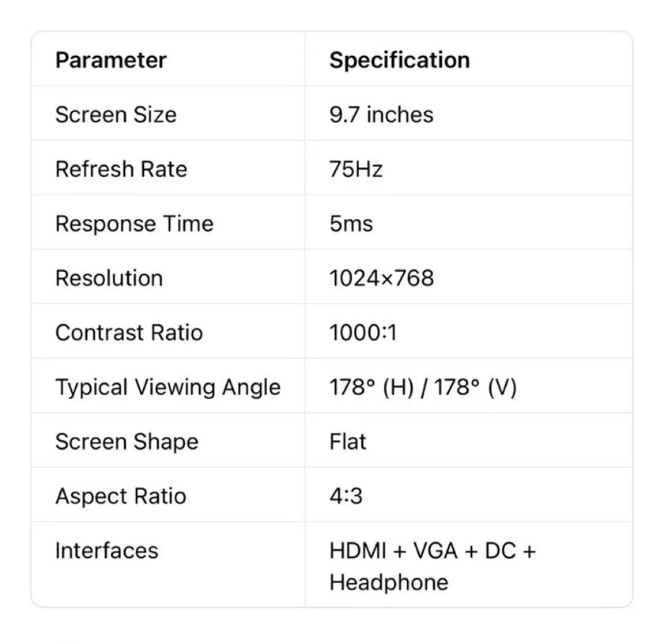Select the Contrast Ratio label cell

coord(129,333)
